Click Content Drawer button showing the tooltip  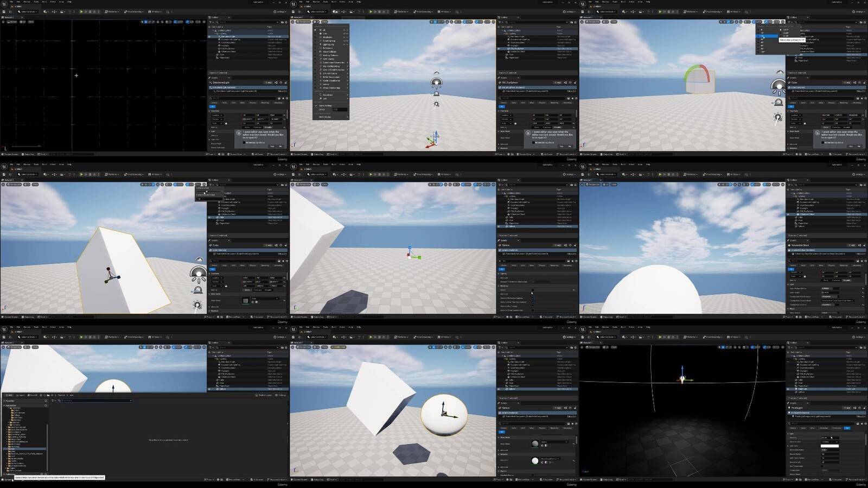8,479
